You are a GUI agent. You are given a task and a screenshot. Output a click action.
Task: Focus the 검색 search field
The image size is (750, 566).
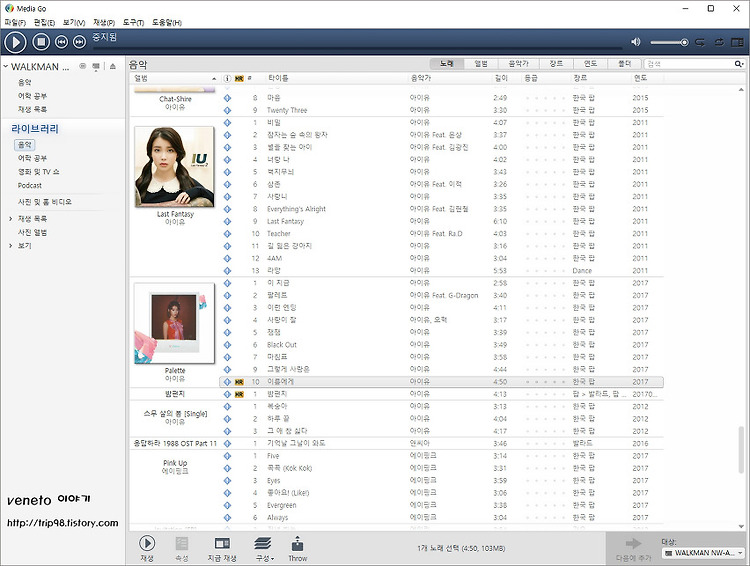(x=689, y=64)
